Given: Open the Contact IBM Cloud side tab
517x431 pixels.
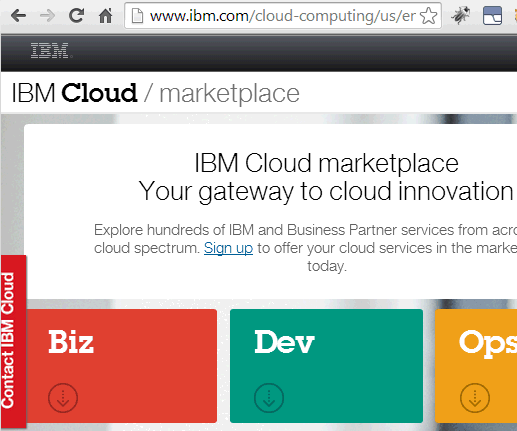Looking at the screenshot, I should click(x=13, y=341).
